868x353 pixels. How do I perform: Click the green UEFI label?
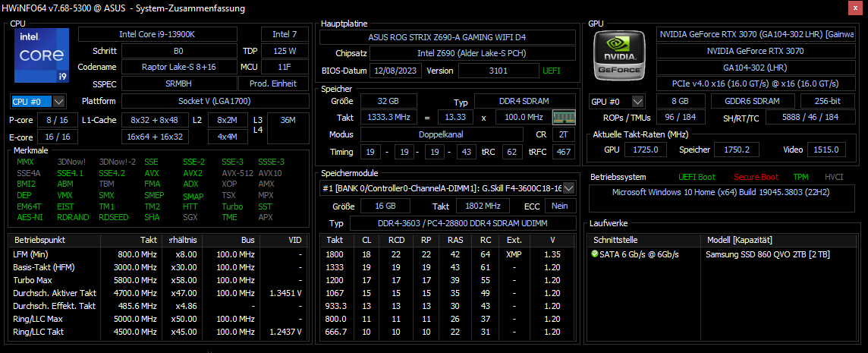click(552, 71)
